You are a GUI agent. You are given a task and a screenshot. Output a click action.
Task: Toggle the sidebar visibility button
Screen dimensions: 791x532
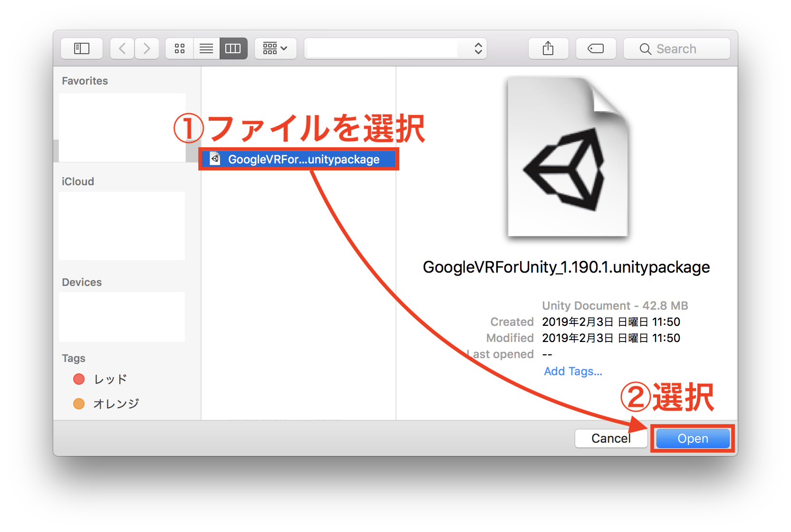point(82,48)
